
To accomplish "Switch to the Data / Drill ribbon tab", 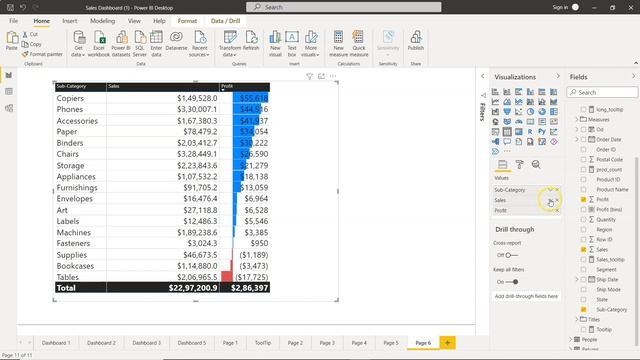I will (225, 21).
